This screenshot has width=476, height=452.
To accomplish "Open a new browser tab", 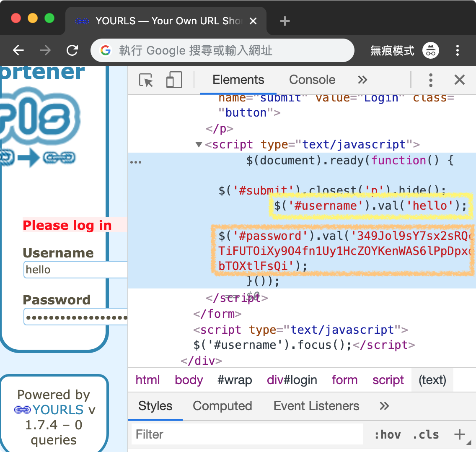I will [x=285, y=21].
